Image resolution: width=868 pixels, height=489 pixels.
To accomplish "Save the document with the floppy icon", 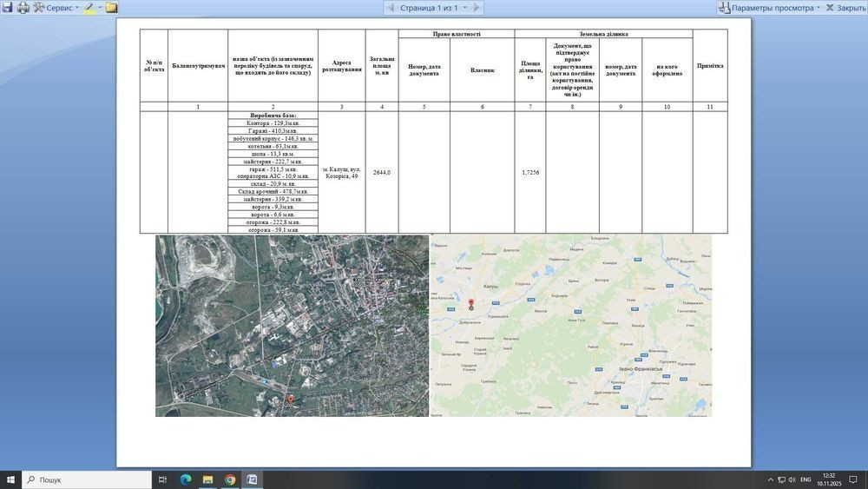I will coord(7,7).
